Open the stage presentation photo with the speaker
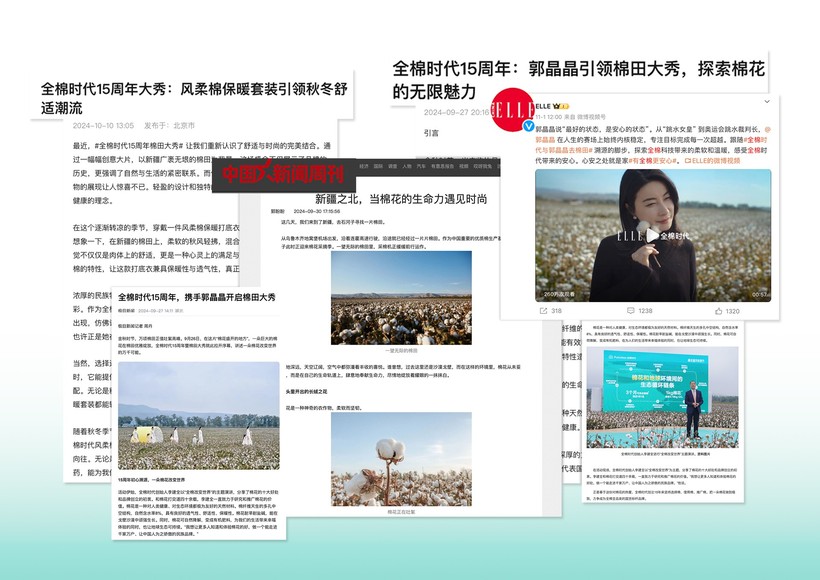 coord(663,397)
